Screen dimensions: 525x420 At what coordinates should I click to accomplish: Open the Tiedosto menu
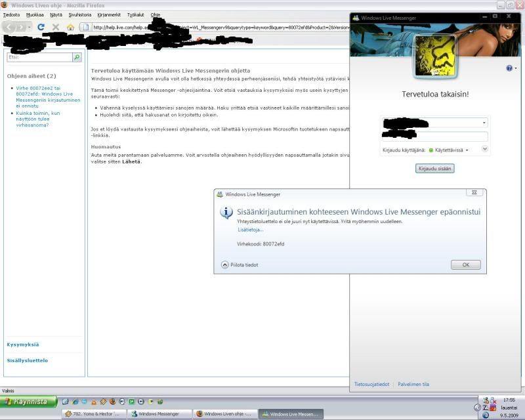pos(11,14)
